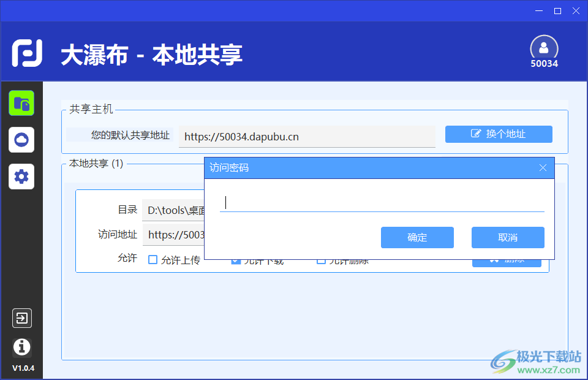The image size is (588, 380).
Task: Minimize the application window
Action: pos(539,10)
